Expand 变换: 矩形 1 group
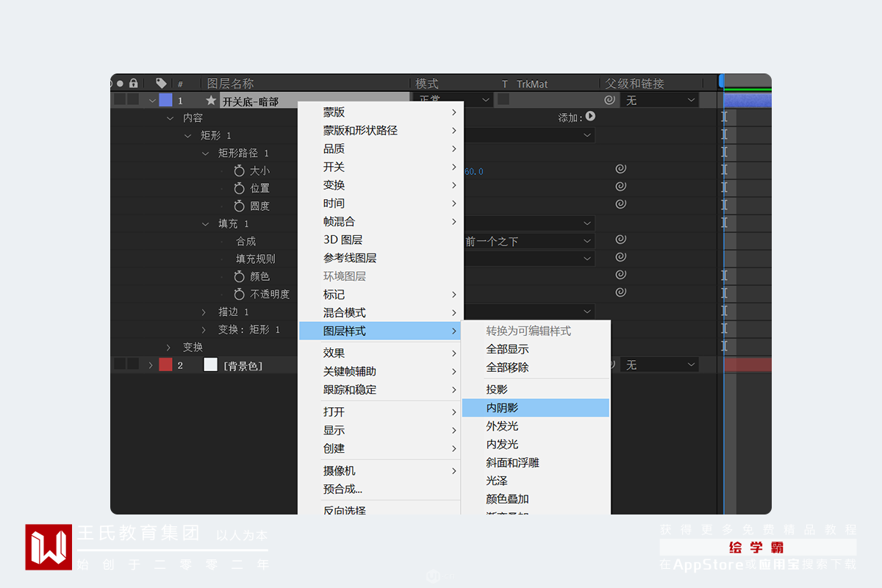The width and height of the screenshot is (882, 588). coord(205,330)
